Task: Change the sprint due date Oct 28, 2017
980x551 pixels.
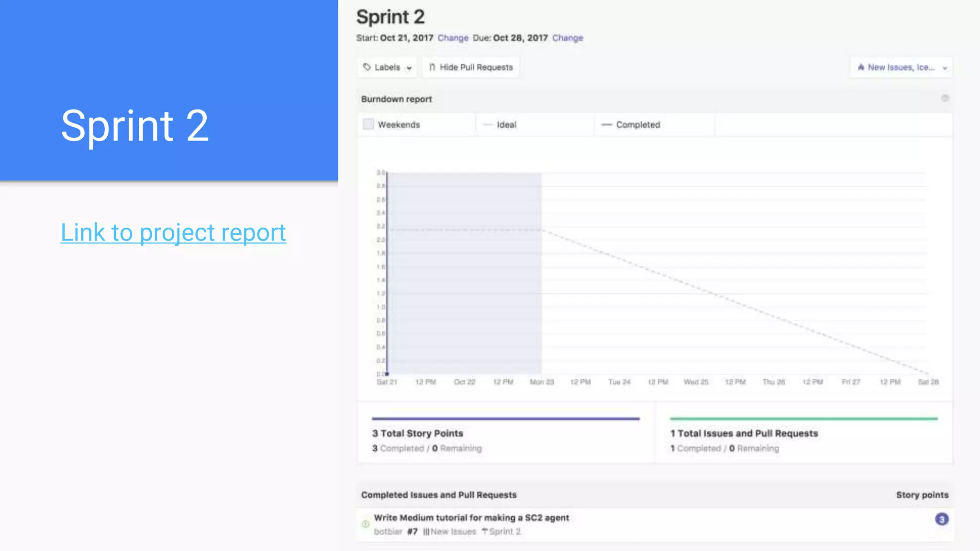Action: [568, 38]
